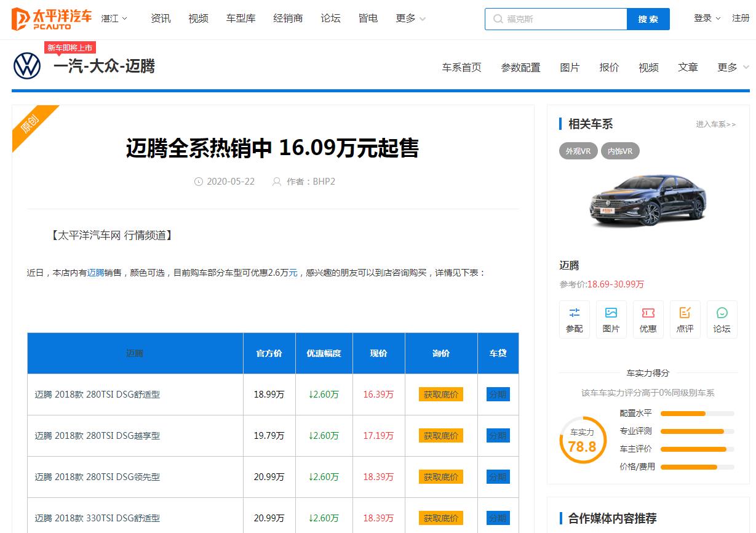Screen dimensions: 756x533
Task: Click 分期 for 280TSI DSG领先型
Action: [x=498, y=477]
